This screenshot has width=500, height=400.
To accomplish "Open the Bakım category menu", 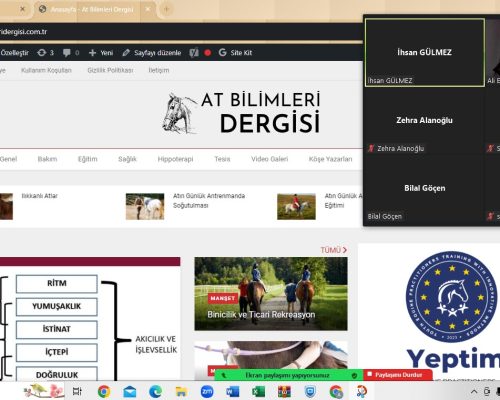I will coord(47,159).
